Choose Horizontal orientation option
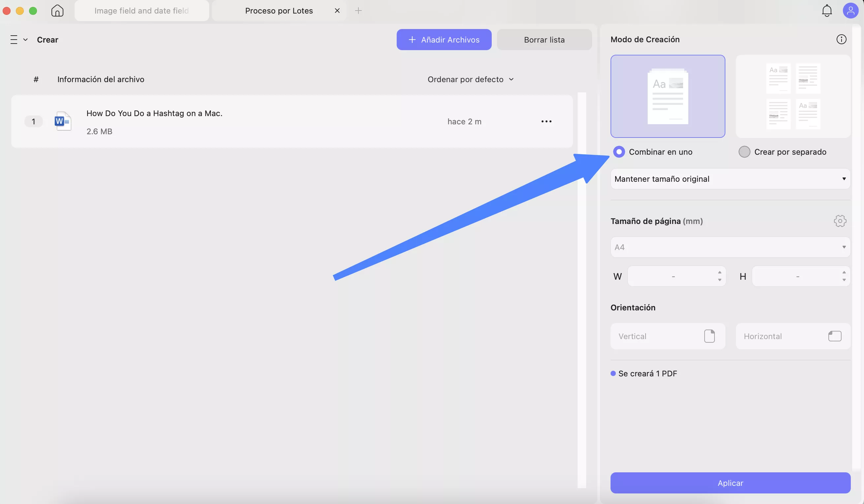Image resolution: width=864 pixels, height=504 pixels. (792, 336)
